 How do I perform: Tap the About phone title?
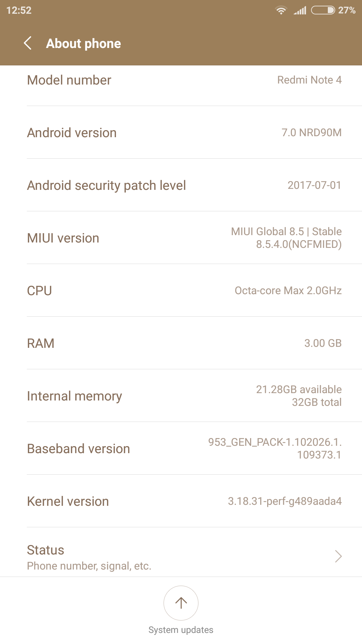pos(83,44)
